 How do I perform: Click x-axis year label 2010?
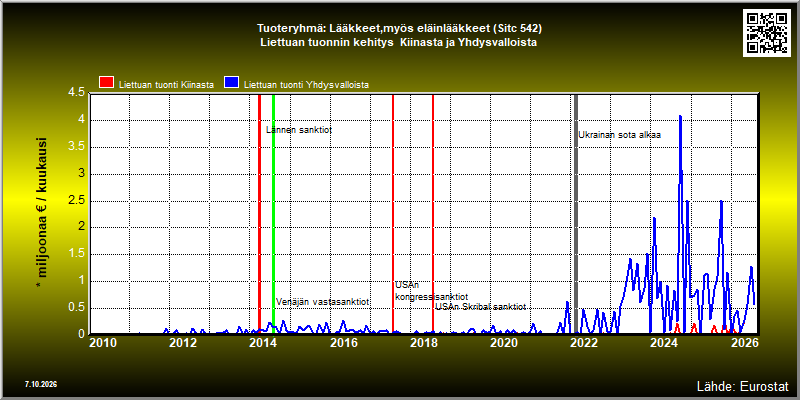pyautogui.click(x=103, y=343)
